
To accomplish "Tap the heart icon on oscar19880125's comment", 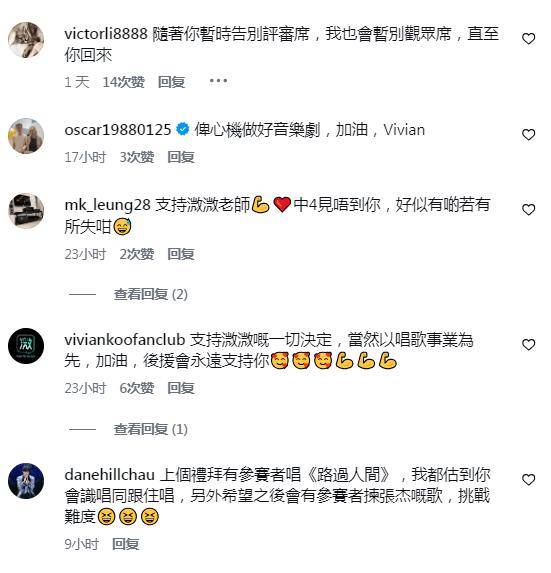I will point(528,135).
